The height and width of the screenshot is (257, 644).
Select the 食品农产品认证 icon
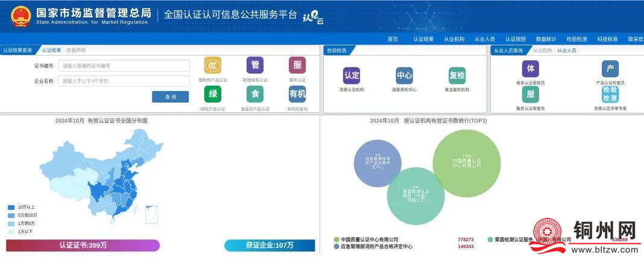click(x=254, y=94)
